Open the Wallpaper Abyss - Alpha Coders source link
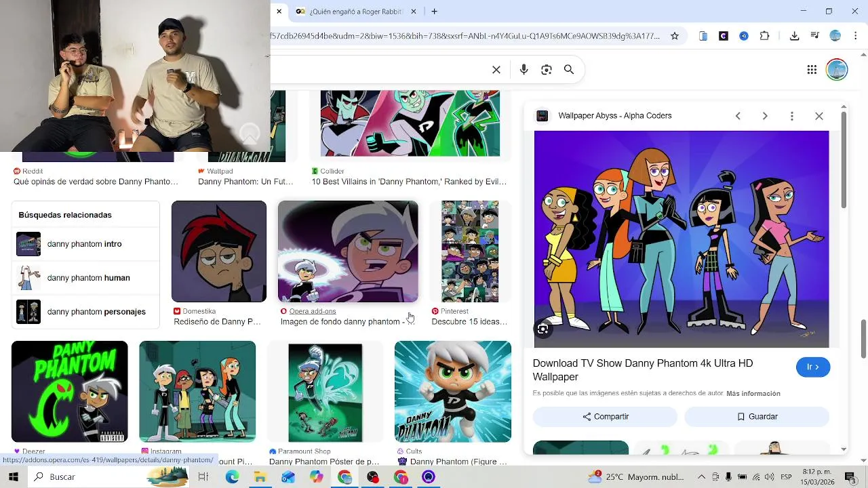Screen dimensions: 868x488 click(614, 116)
